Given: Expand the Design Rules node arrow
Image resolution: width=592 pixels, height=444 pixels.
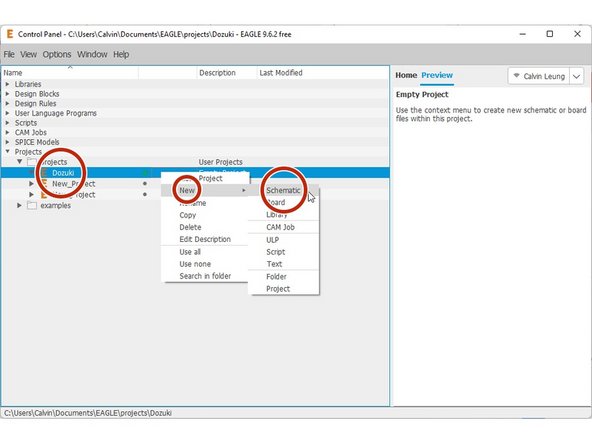Looking at the screenshot, I should pyautogui.click(x=8, y=103).
